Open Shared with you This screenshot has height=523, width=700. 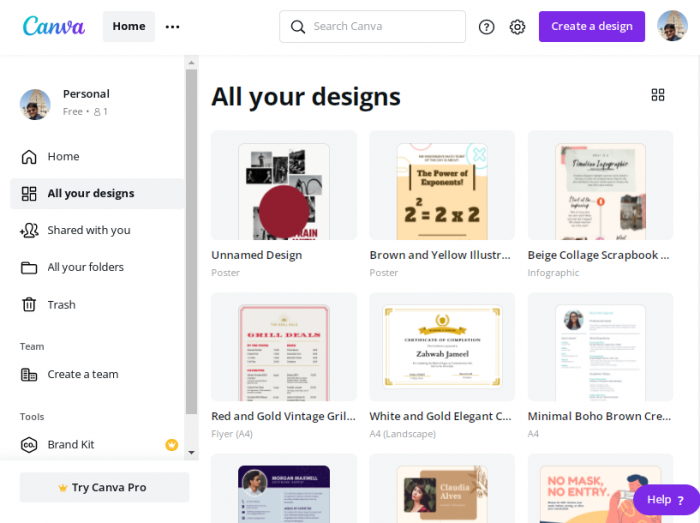pyautogui.click(x=88, y=231)
